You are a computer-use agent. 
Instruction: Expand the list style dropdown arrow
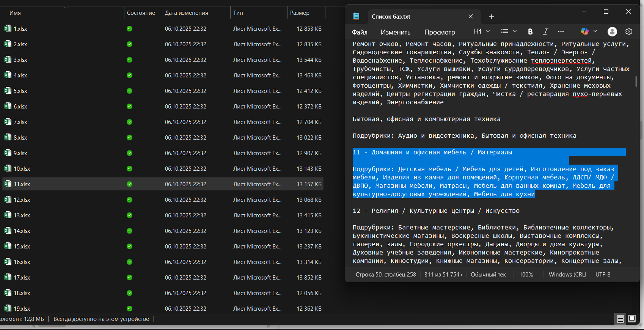click(515, 31)
